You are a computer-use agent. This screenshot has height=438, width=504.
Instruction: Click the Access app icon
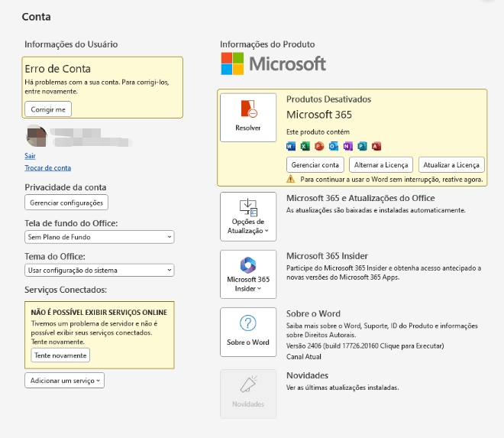[x=376, y=147]
